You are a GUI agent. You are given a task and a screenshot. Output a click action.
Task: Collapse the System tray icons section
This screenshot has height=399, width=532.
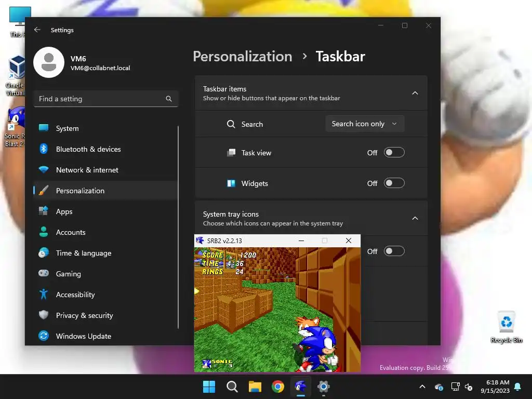tap(415, 218)
